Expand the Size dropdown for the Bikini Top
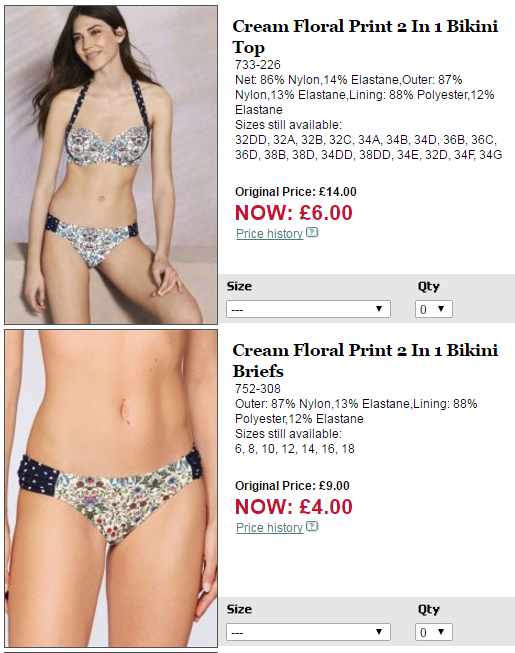Viewport: 515px width, 653px height. pyautogui.click(x=309, y=309)
